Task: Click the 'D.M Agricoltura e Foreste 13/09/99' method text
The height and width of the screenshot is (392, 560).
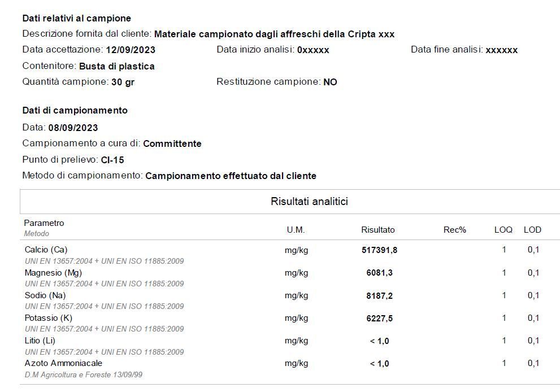Action: 84,374
